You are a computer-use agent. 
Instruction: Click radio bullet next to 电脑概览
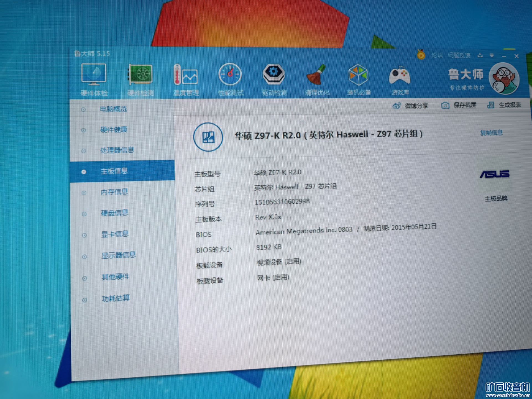(x=83, y=109)
